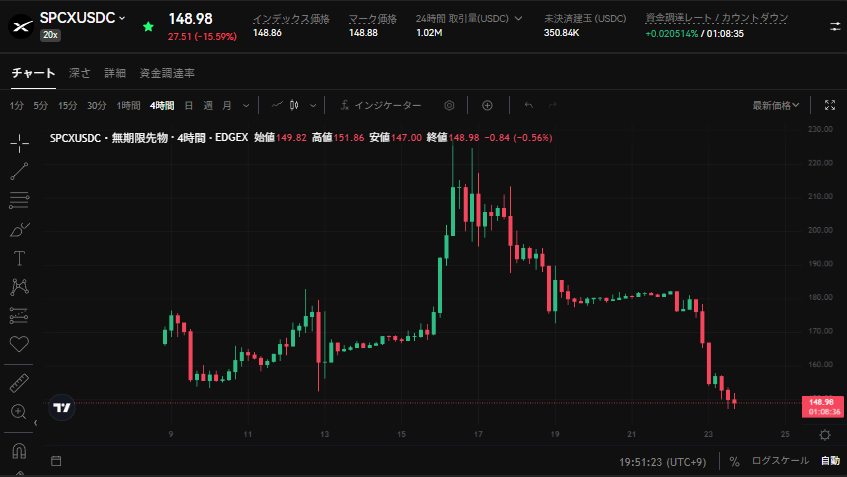This screenshot has height=477, width=847.
Task: Select the 30分 interval
Action: [97, 105]
